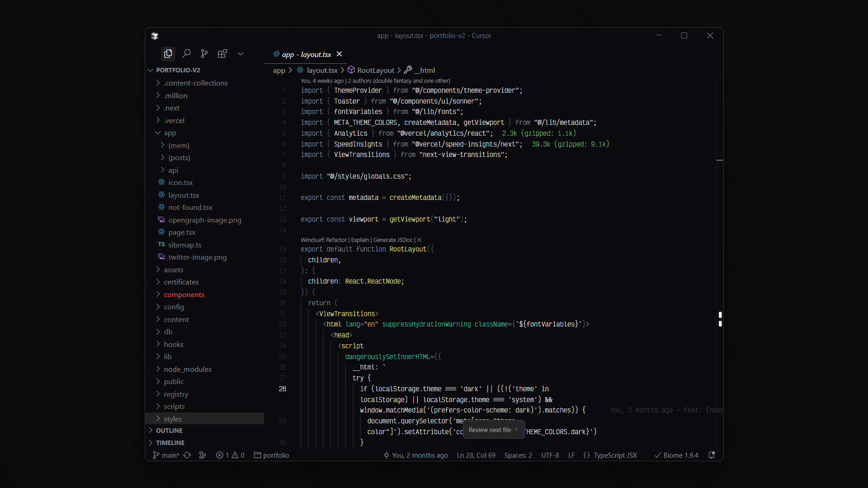Click the layout.tsx breadcrumb segment

pos(317,70)
